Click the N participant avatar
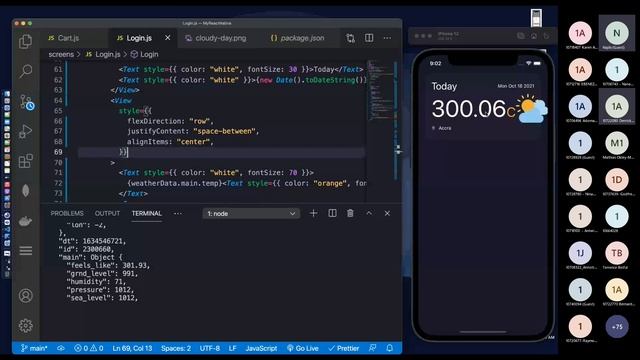The image size is (640, 360). coord(617,33)
